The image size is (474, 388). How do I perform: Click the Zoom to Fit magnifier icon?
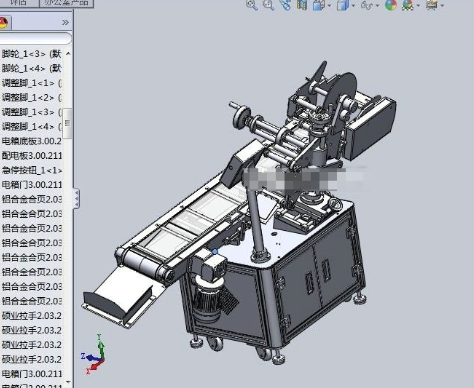pyautogui.click(x=252, y=5)
